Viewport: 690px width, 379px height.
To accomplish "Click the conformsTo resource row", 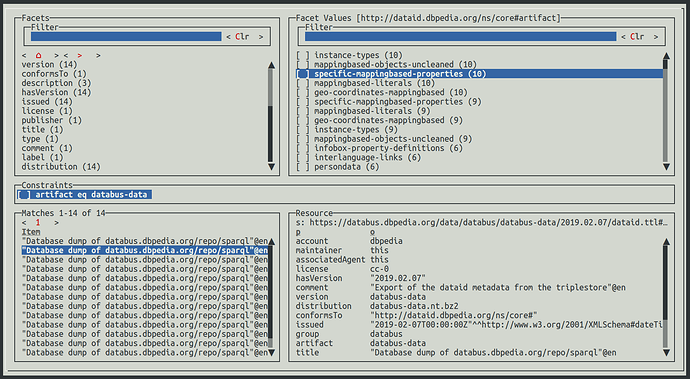I will [x=479, y=315].
